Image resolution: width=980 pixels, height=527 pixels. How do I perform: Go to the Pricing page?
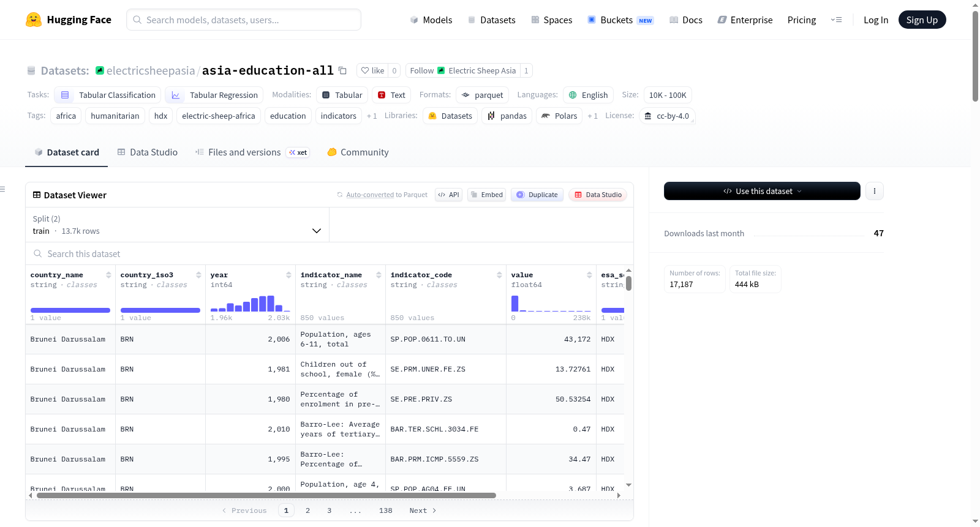(x=802, y=20)
